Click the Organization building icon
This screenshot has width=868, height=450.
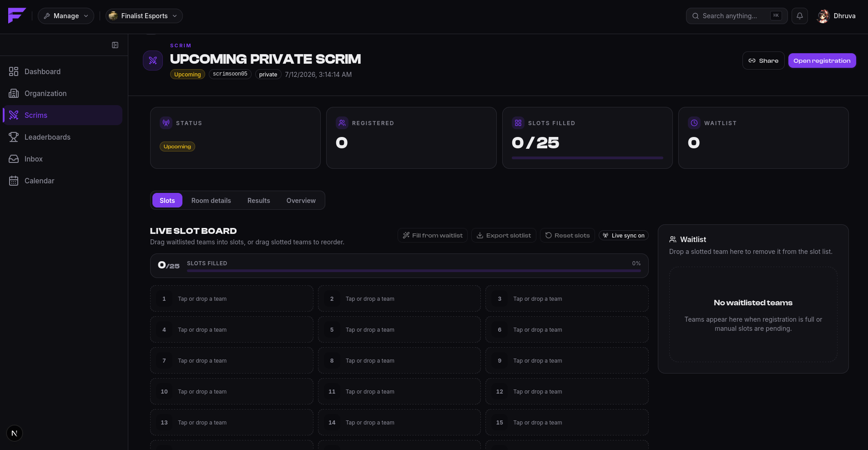pos(14,93)
